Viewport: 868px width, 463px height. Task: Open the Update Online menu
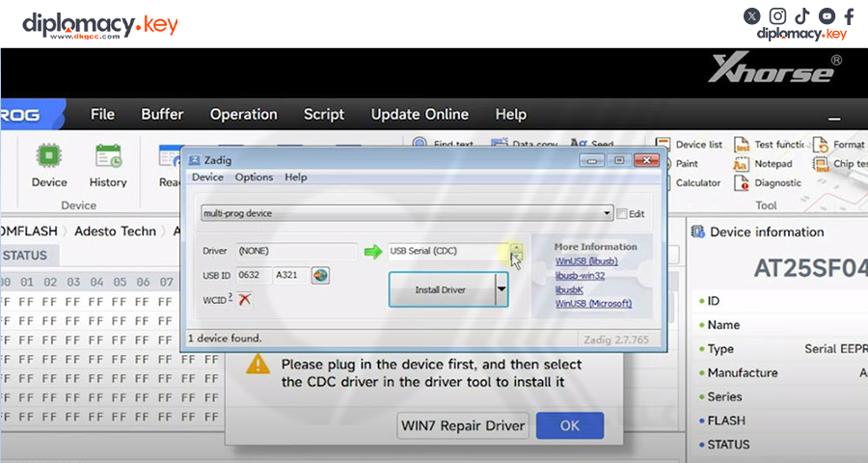pos(420,114)
